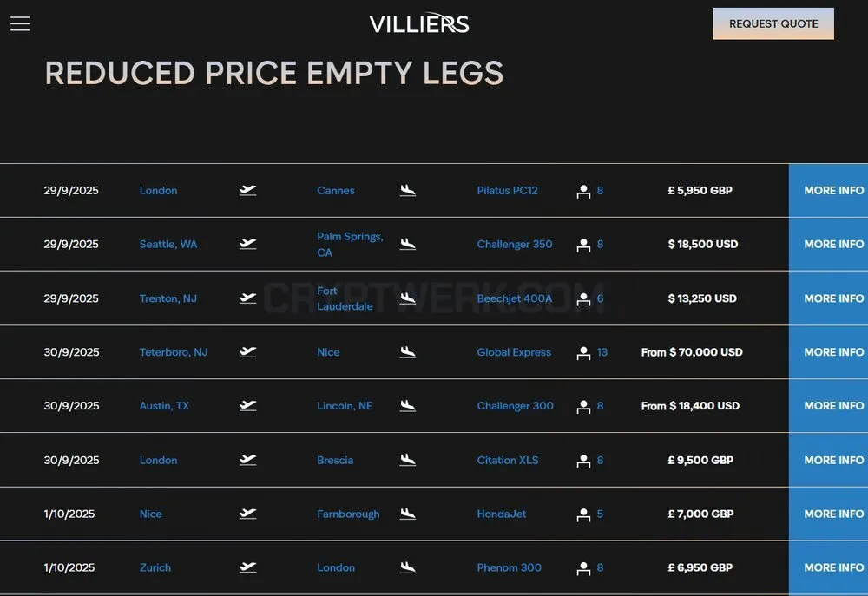The height and width of the screenshot is (596, 868).
Task: Select the Pilatus PC12 aircraft link
Action: pyautogui.click(x=507, y=190)
